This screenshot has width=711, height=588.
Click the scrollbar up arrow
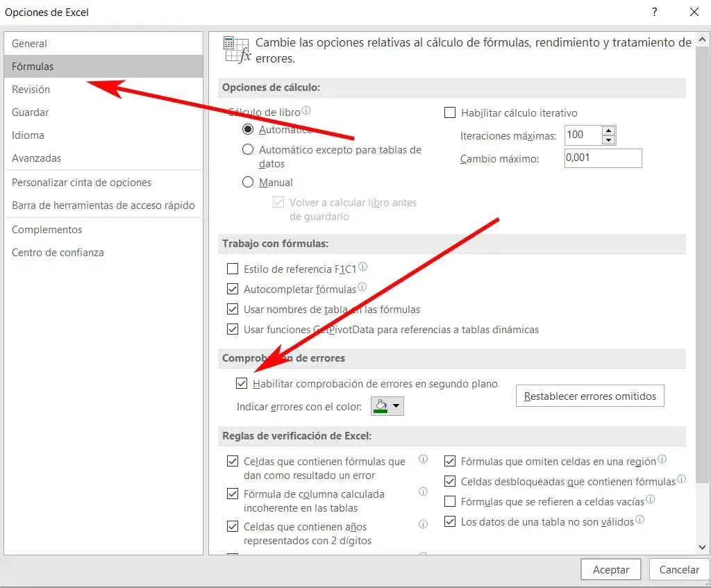(x=702, y=40)
